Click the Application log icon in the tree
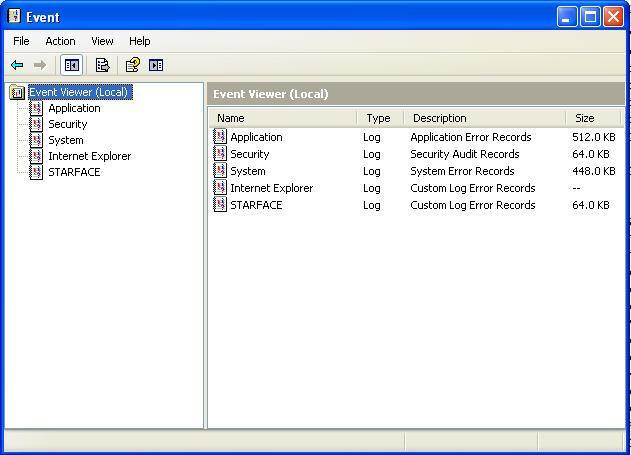The width and height of the screenshot is (631, 455). (x=37, y=108)
